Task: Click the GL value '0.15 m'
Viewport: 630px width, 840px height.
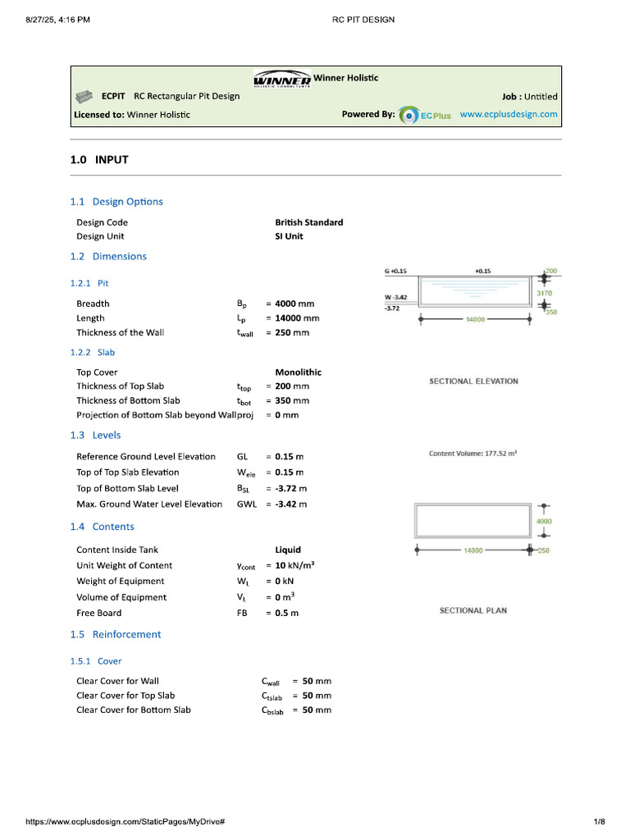Action: pos(290,457)
